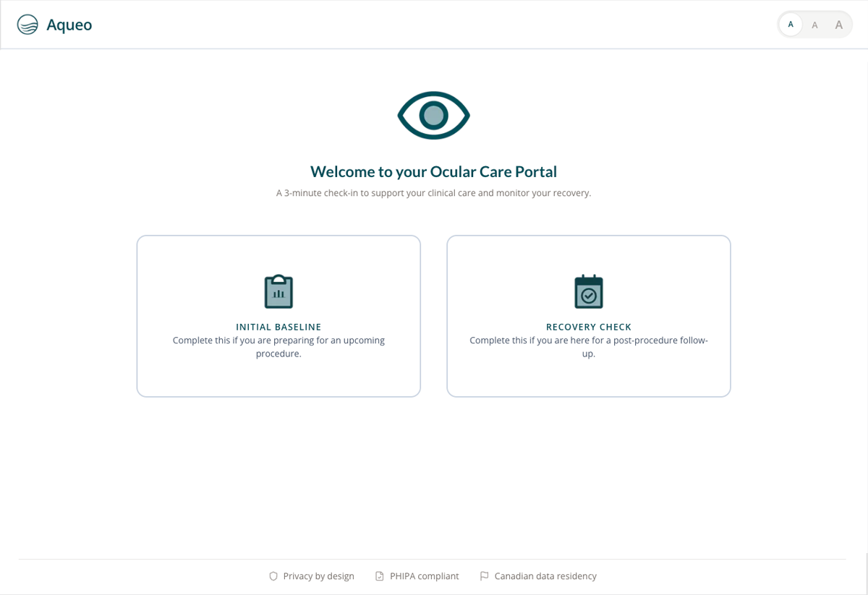Click the Aqueo name in the header

point(69,24)
